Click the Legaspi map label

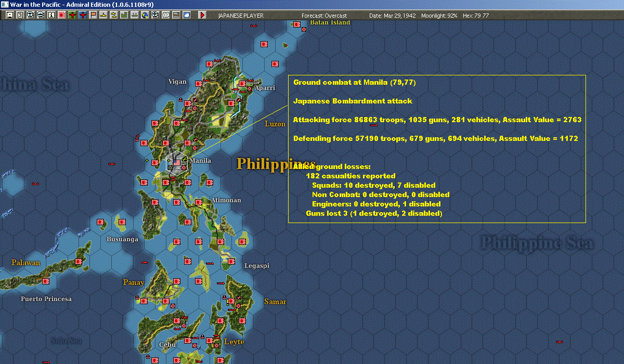257,266
